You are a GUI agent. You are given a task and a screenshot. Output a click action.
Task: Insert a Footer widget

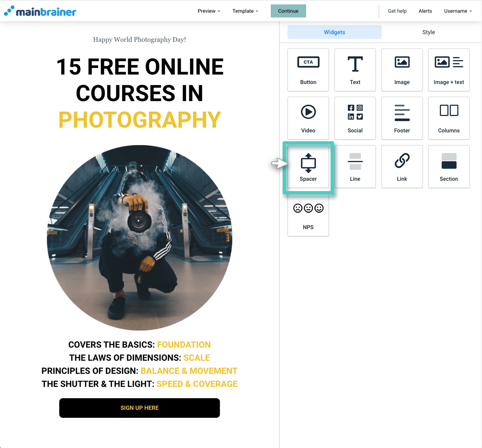(x=402, y=118)
